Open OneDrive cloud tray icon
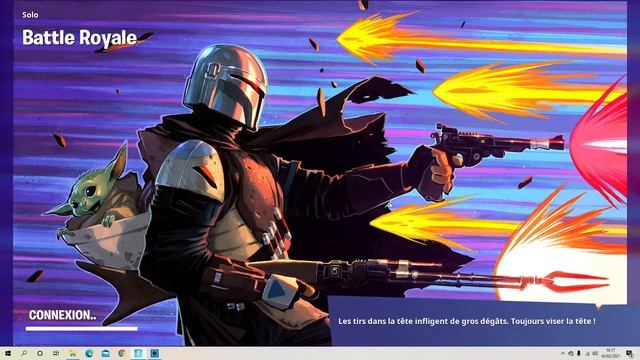The width and height of the screenshot is (640, 360). coord(571,353)
